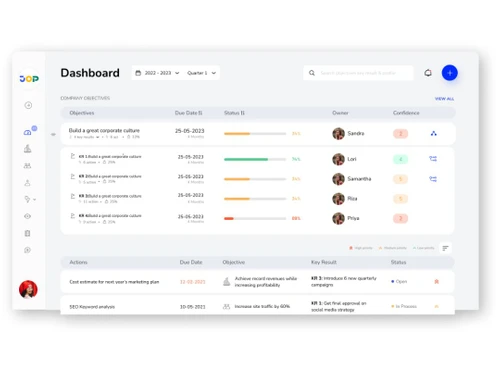Image resolution: width=500 pixels, height=375 pixels.
Task: Expand the key results dropdown under objective title
Action: tap(97, 137)
